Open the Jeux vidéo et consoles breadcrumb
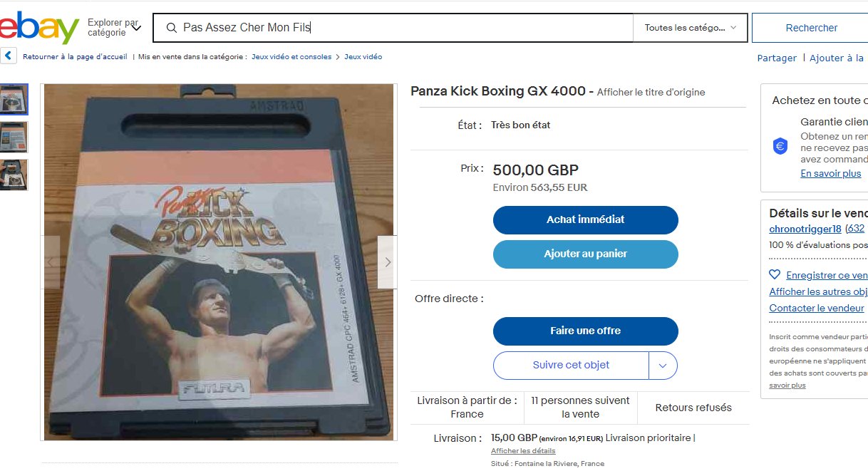The width and height of the screenshot is (868, 471). pyautogui.click(x=291, y=57)
